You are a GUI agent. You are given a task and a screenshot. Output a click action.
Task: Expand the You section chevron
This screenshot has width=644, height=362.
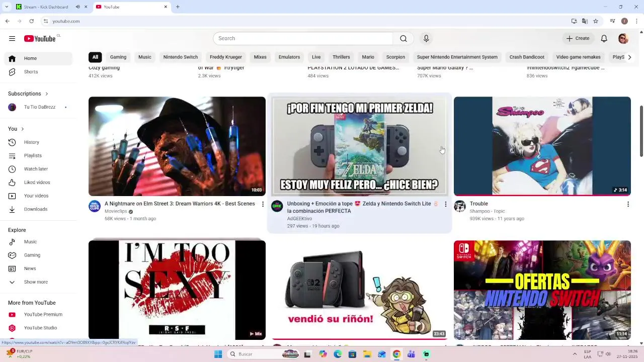pyautogui.click(x=23, y=129)
